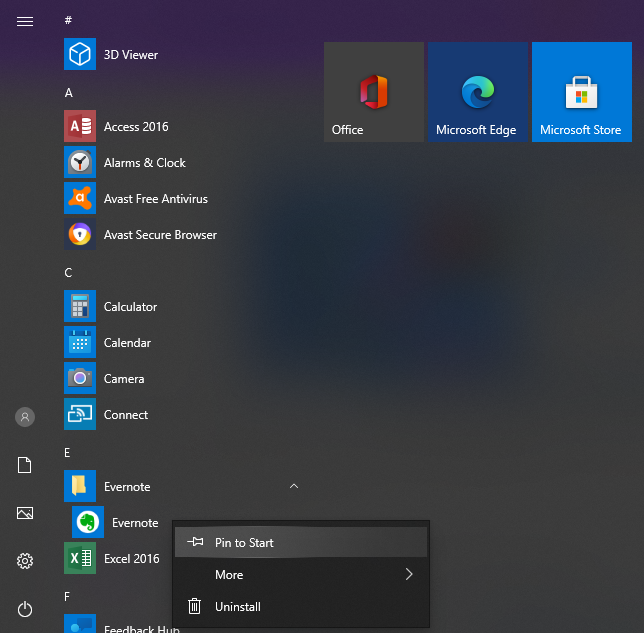
Task: Click the "Alarms & Clock" label
Action: (145, 163)
